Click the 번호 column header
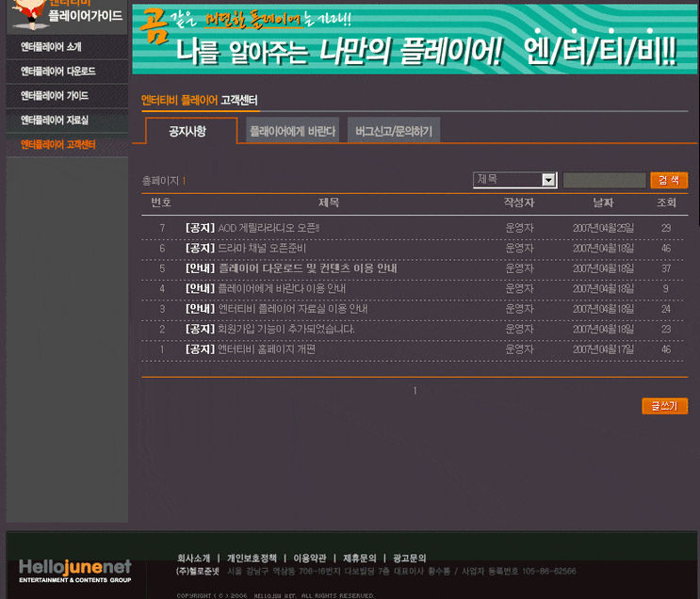Image resolution: width=700 pixels, height=599 pixels. coord(161,202)
